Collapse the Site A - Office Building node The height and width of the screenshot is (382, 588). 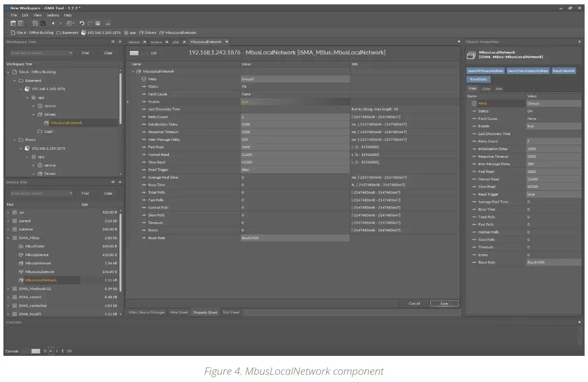click(x=8, y=72)
